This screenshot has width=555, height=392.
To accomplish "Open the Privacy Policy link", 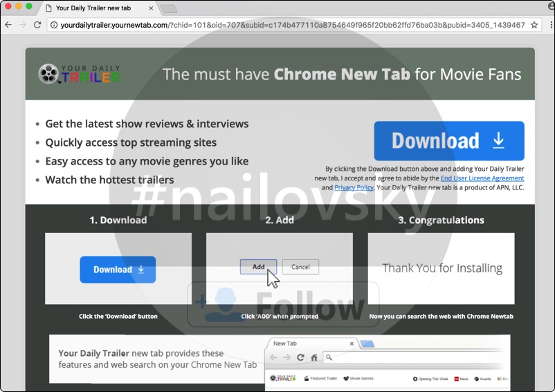I will [x=354, y=187].
